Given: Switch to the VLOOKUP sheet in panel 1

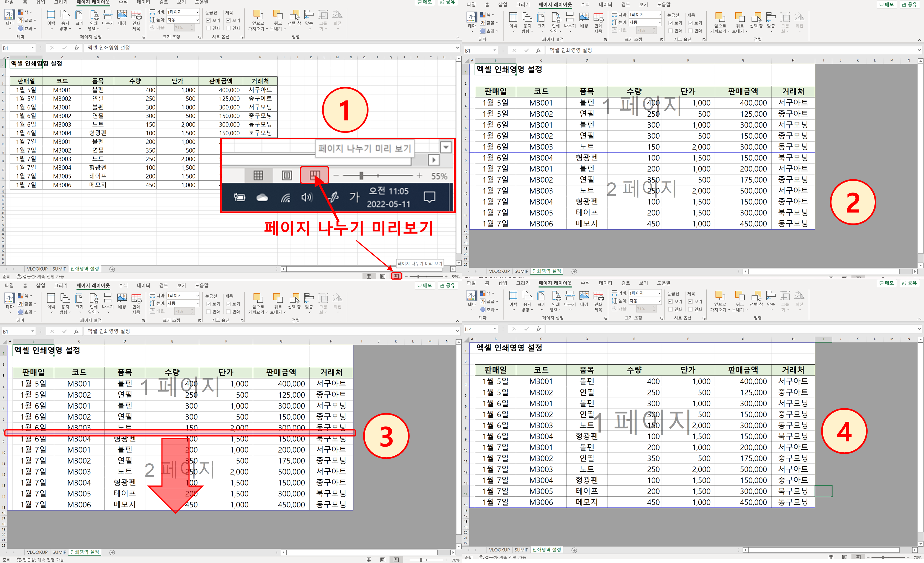Looking at the screenshot, I should click(x=37, y=269).
